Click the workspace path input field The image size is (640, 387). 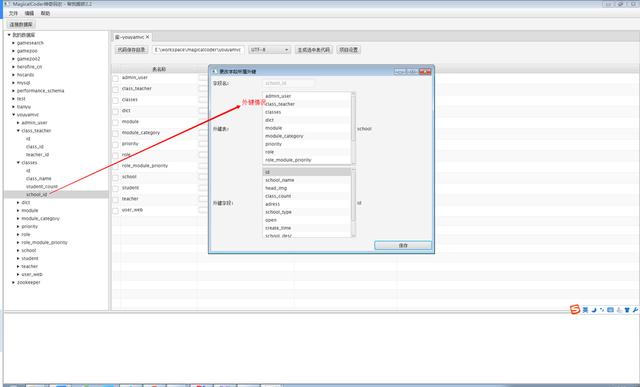pos(198,50)
